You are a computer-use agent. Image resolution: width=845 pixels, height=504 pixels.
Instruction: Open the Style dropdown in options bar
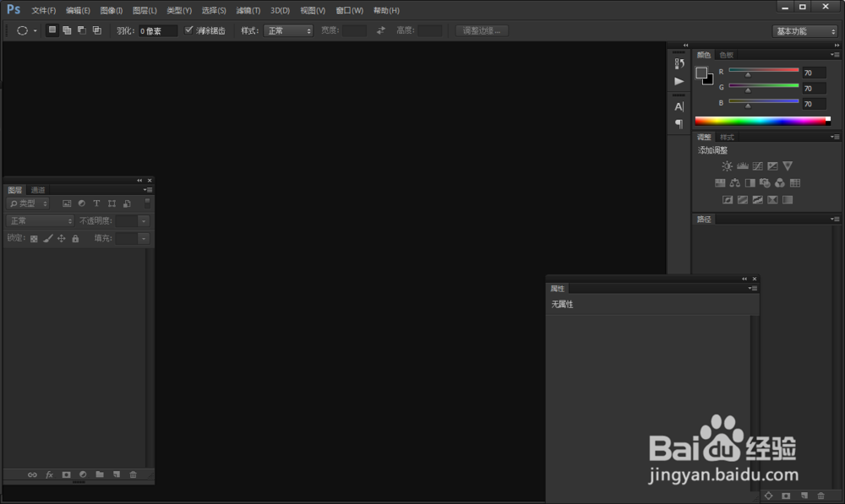(288, 30)
